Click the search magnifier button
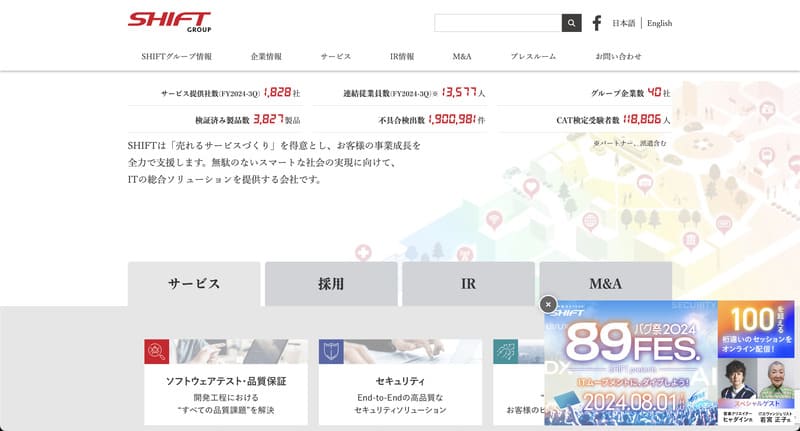 [x=571, y=23]
